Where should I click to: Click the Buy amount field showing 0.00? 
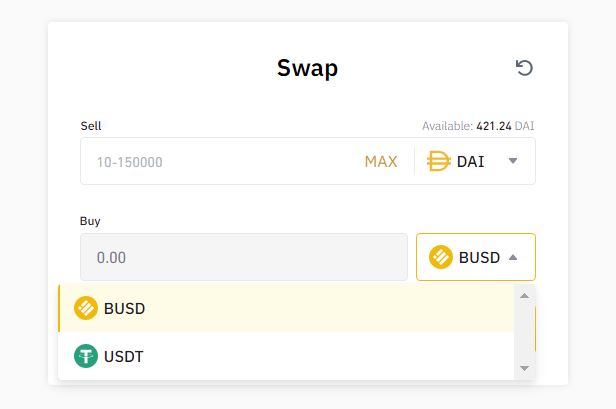[244, 257]
